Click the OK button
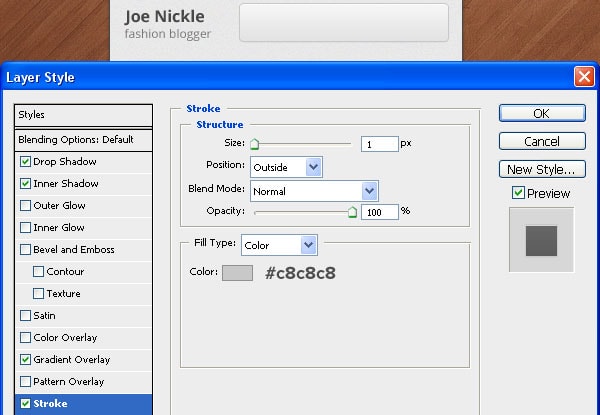The image size is (600, 415). 542,113
